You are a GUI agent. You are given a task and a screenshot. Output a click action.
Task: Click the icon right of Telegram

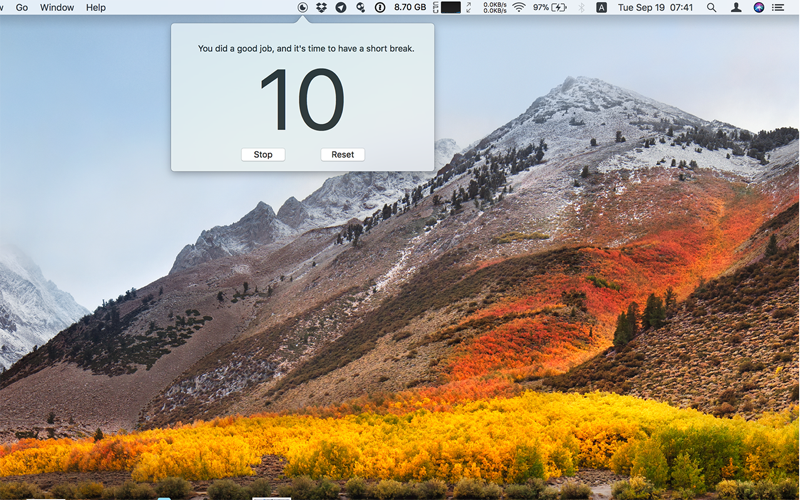pos(360,8)
